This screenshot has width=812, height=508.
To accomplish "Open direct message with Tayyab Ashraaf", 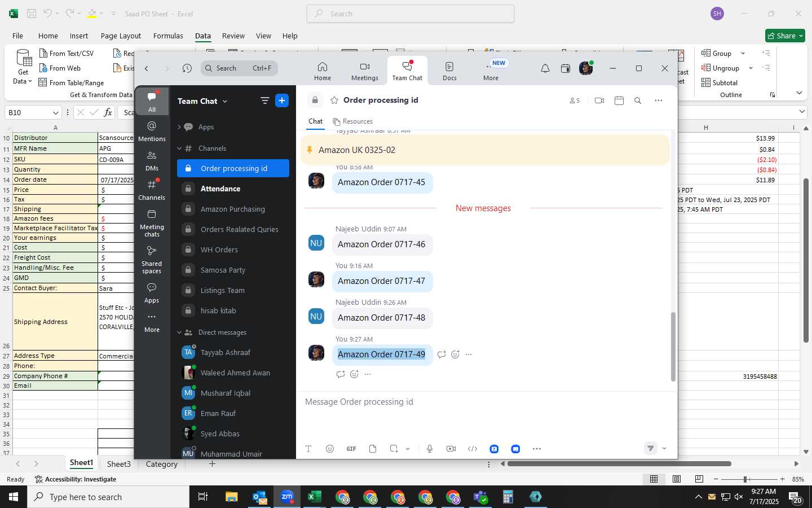I will click(233, 352).
